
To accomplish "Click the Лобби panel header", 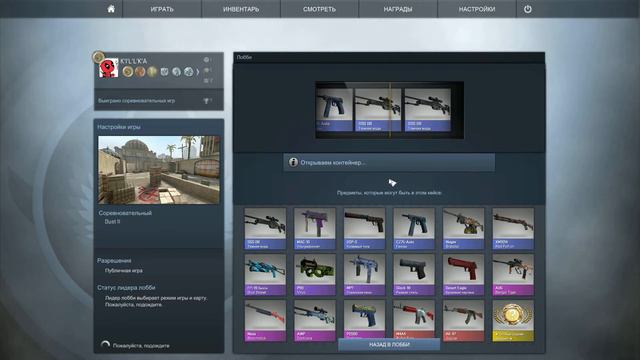I will pos(389,57).
